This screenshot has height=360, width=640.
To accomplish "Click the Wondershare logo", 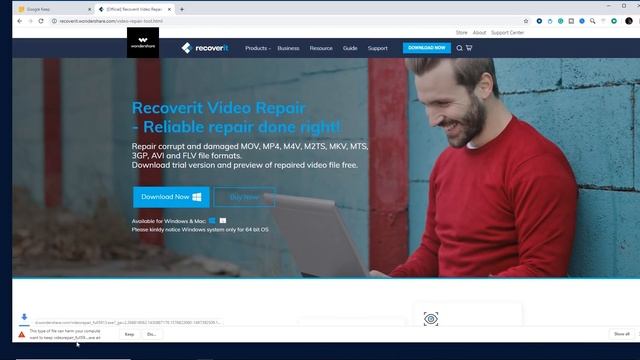I will tap(143, 42).
